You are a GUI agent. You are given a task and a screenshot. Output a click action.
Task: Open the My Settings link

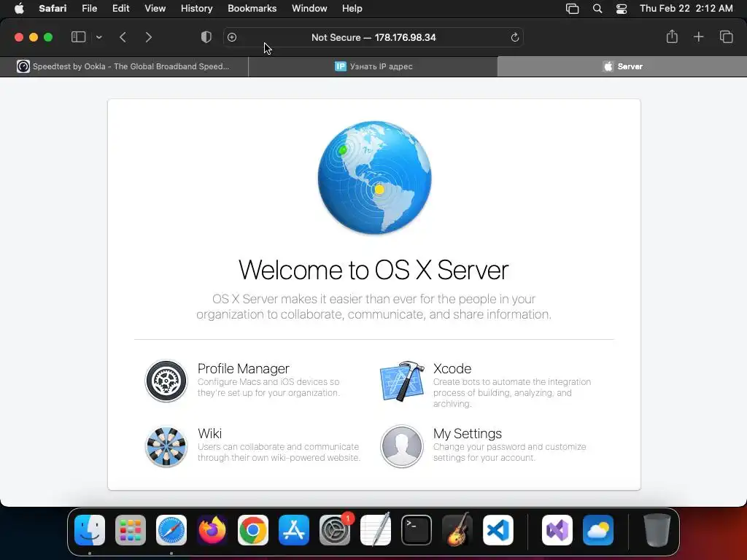coord(468,433)
